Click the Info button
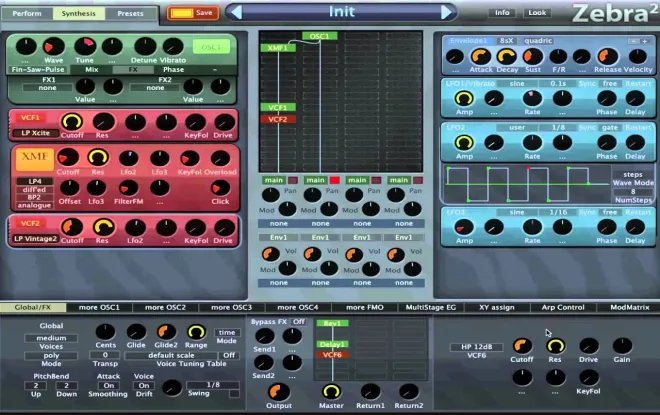Image resolution: width=660 pixels, height=415 pixels. 502,13
